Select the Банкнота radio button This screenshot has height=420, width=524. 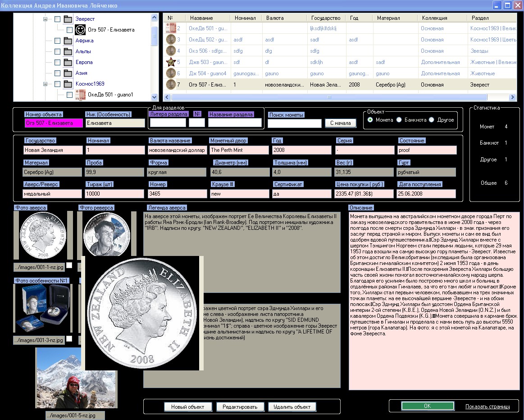point(399,119)
